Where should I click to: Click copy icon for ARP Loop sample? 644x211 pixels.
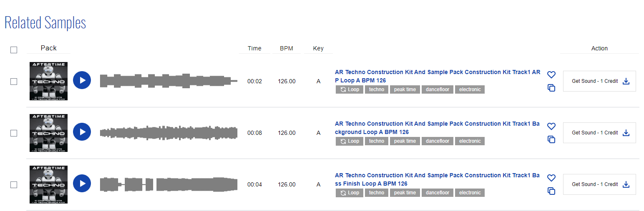pos(551,88)
